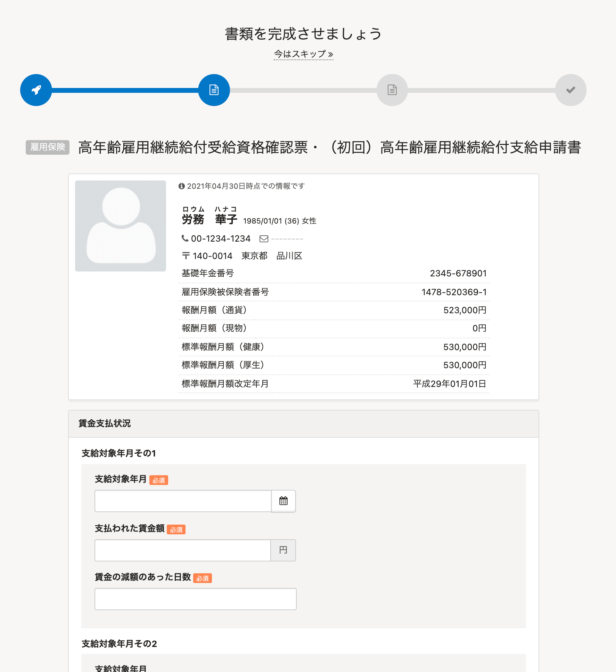The height and width of the screenshot is (672, 616).
Task: Skip for now via 今はスキップ link
Action: [304, 54]
